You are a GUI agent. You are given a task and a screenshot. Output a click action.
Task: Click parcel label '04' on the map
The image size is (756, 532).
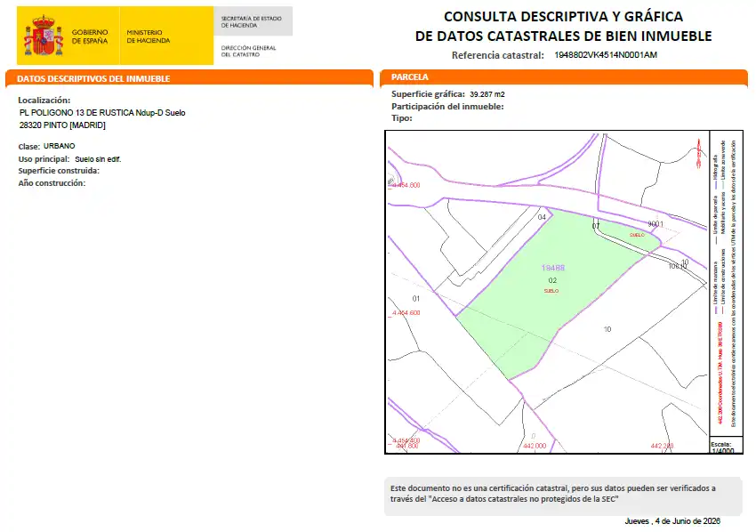pos(542,217)
